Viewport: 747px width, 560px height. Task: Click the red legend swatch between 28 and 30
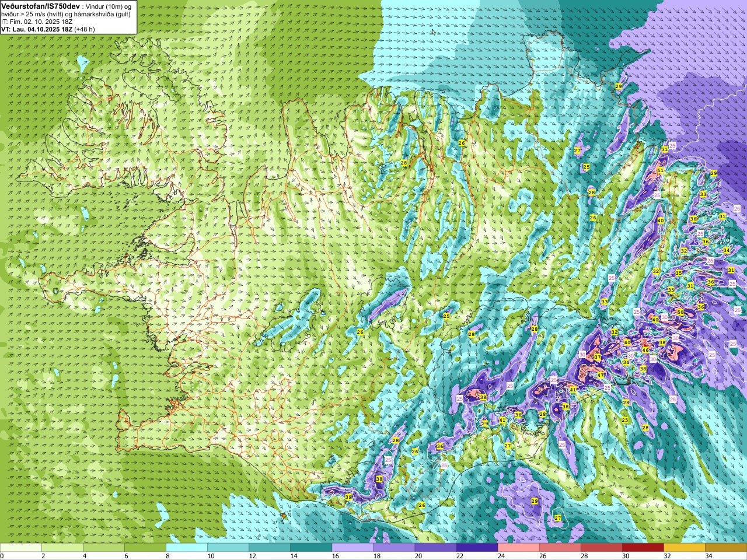click(601, 548)
